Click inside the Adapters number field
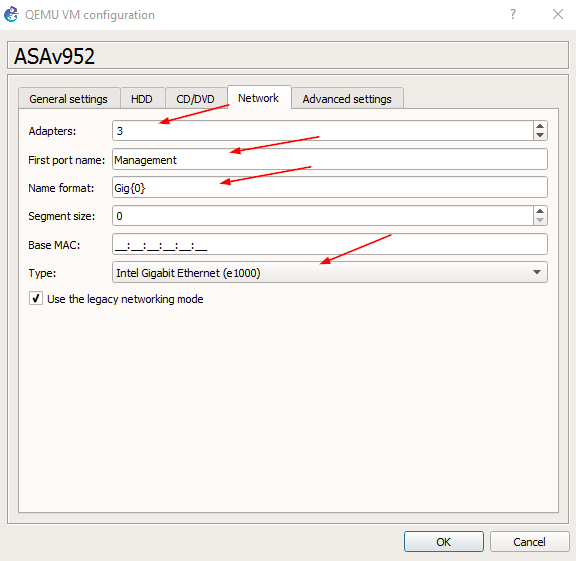 pos(323,131)
